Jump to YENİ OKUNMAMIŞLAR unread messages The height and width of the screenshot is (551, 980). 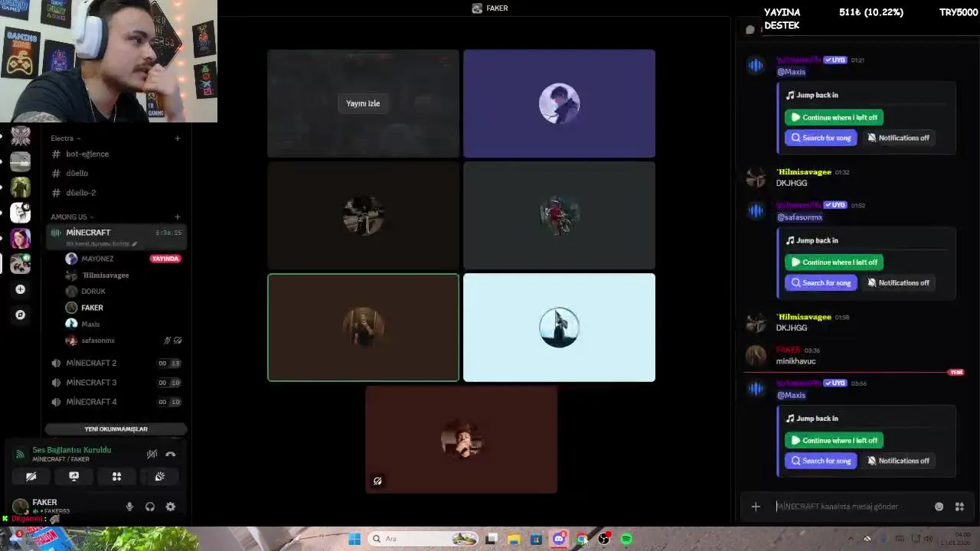tap(116, 429)
